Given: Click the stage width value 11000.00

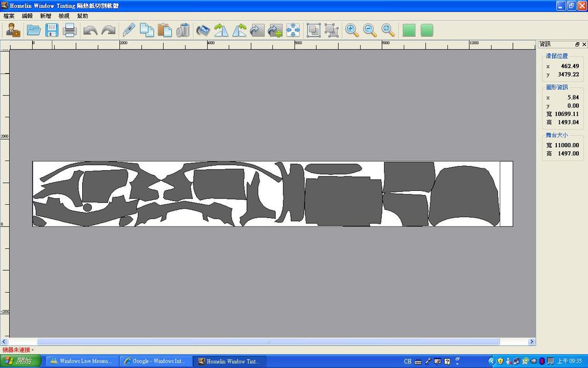Looking at the screenshot, I should click(x=567, y=145).
